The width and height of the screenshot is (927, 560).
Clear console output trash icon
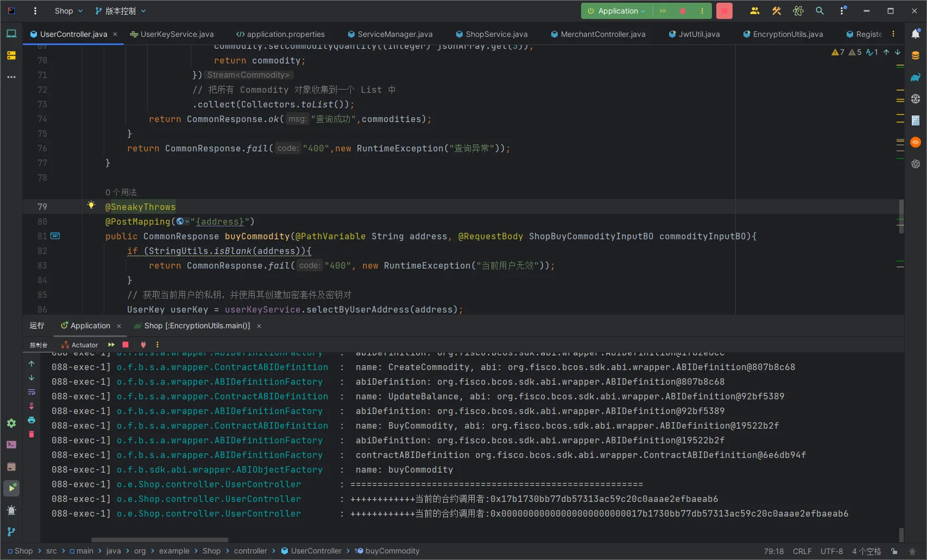click(x=31, y=434)
